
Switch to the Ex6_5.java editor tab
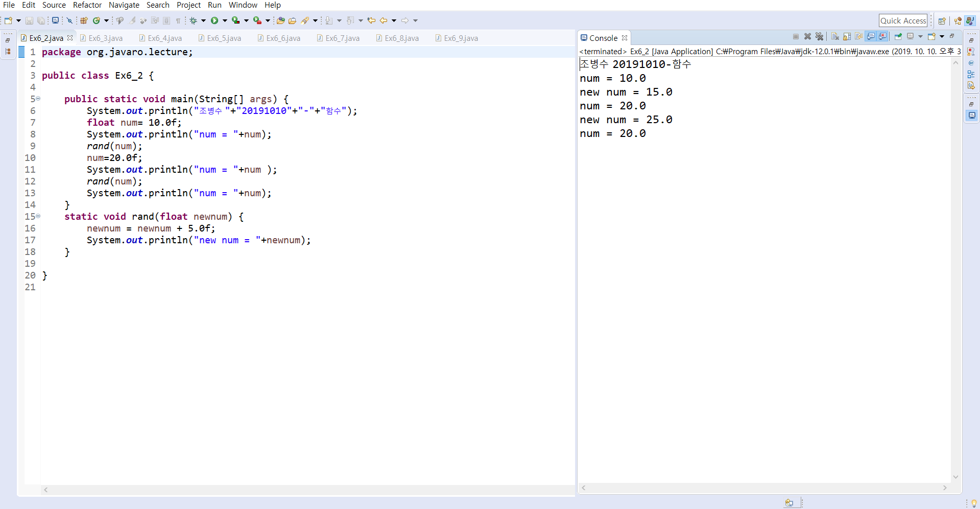click(220, 38)
